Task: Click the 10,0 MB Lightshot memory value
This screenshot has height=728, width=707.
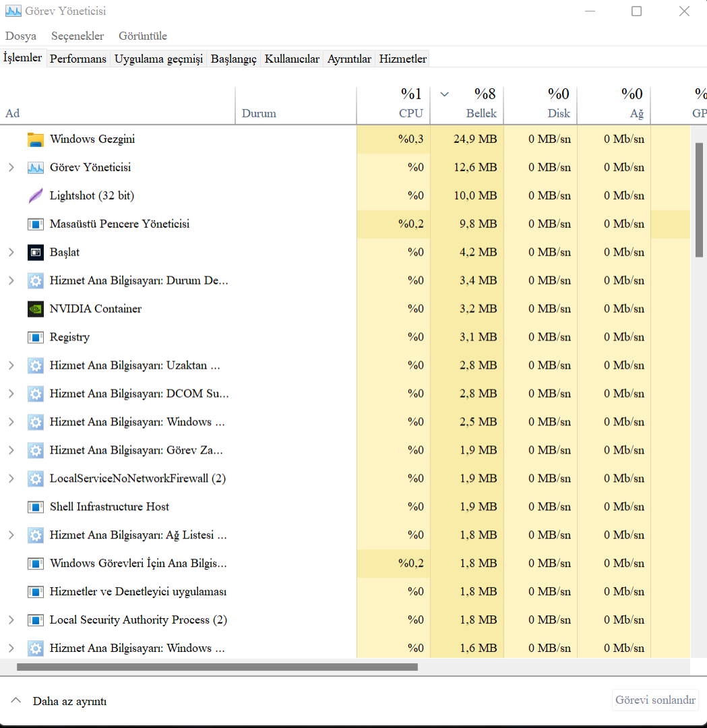Action: (x=475, y=196)
